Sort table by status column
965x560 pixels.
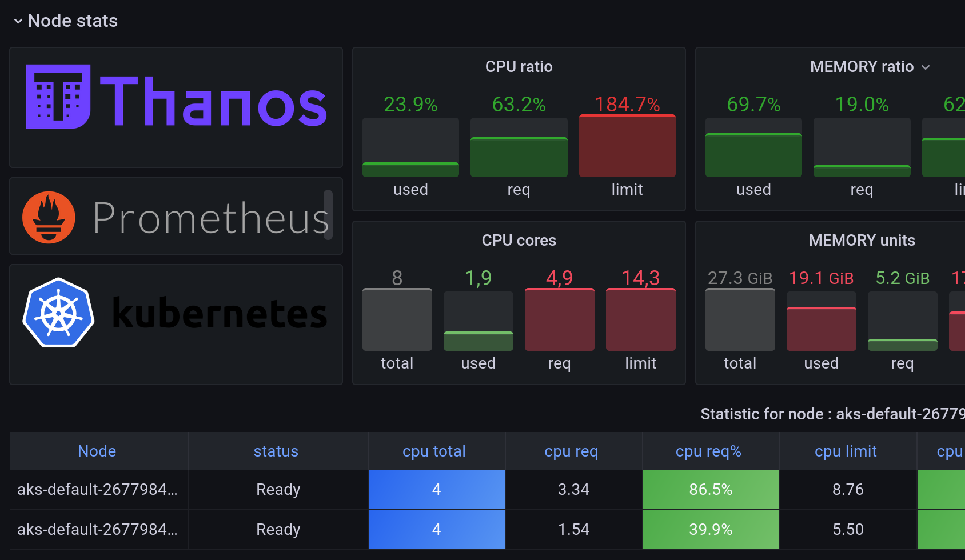coord(276,451)
